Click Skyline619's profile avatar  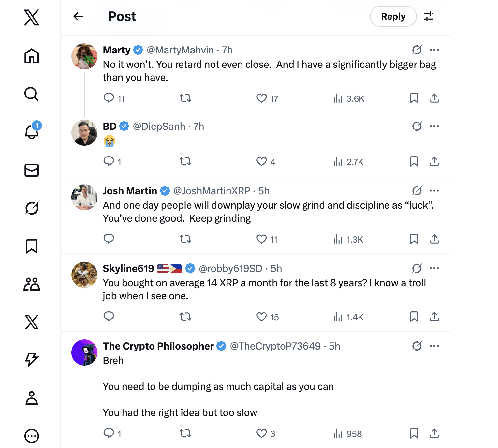(84, 275)
